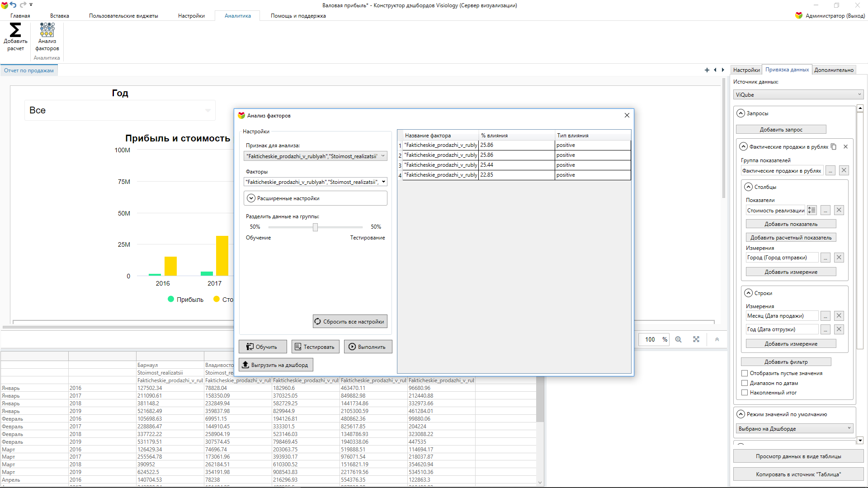Click the plus icon to add sheet

click(x=707, y=70)
